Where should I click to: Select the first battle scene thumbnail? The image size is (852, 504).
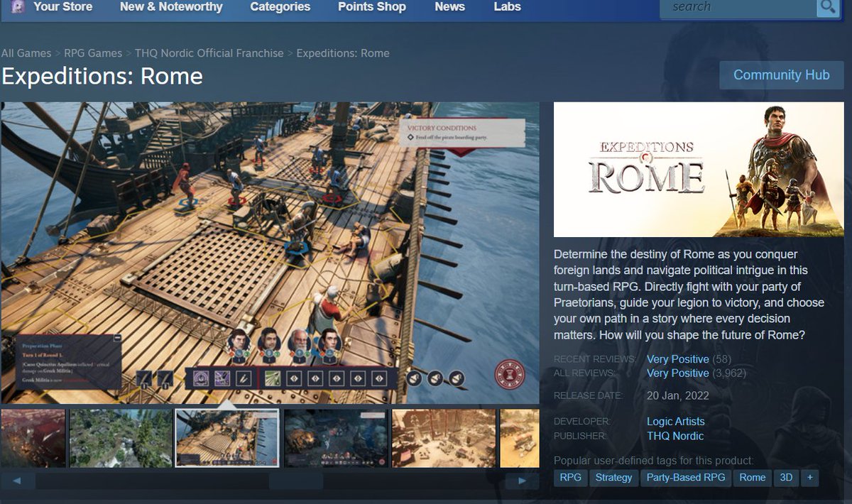(x=33, y=438)
